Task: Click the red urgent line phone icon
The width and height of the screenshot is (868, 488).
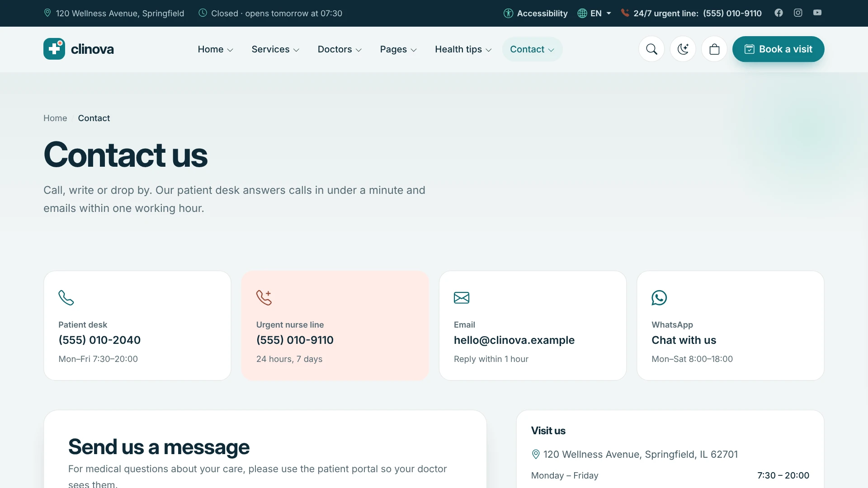Action: [x=625, y=13]
